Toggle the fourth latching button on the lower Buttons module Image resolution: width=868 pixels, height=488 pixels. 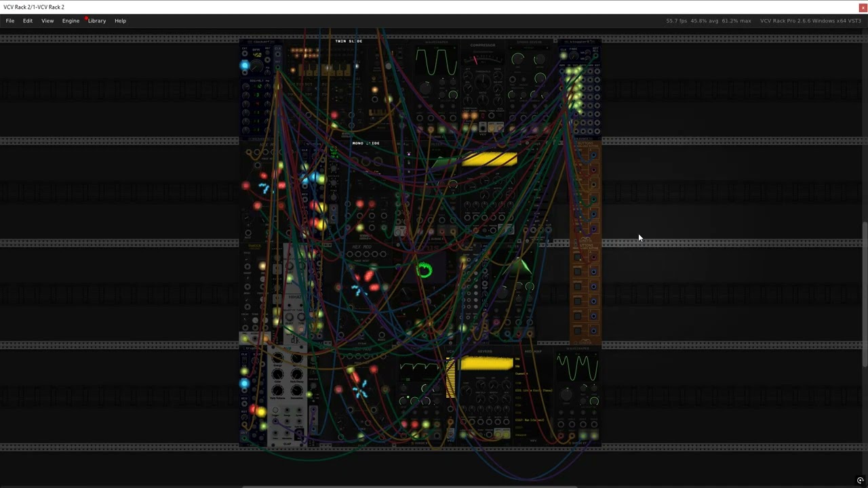578,302
